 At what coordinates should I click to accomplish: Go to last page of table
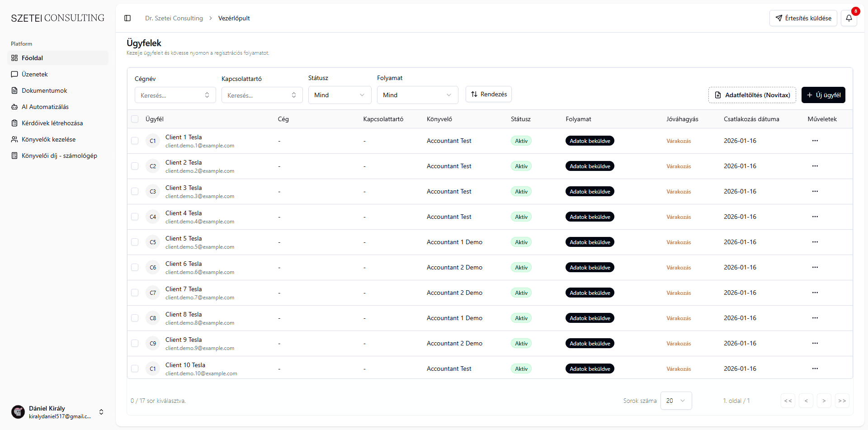842,401
